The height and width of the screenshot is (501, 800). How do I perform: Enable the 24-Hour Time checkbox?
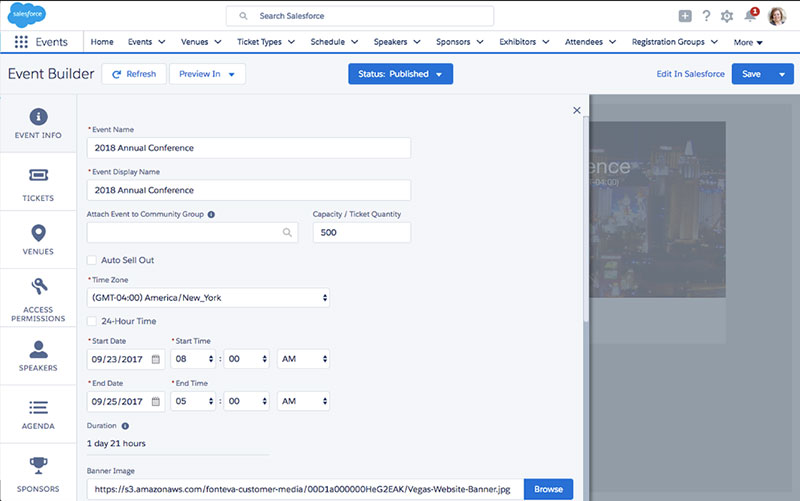pos(92,321)
